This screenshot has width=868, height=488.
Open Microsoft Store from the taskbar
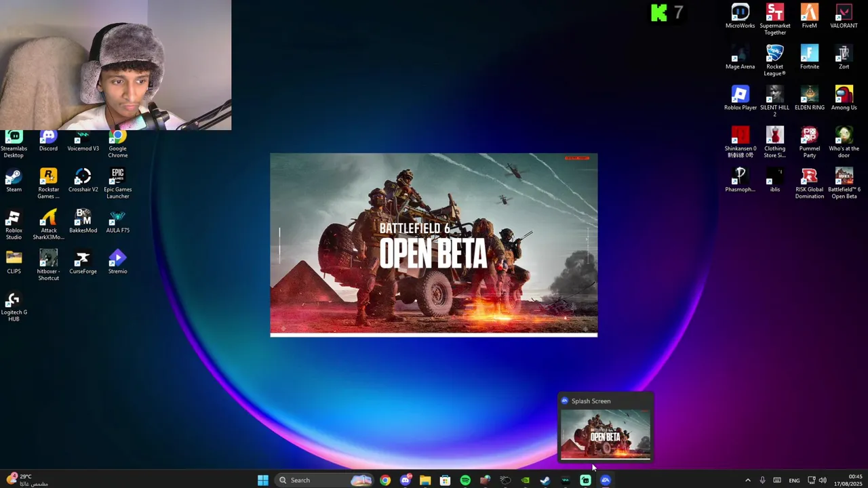(x=445, y=480)
